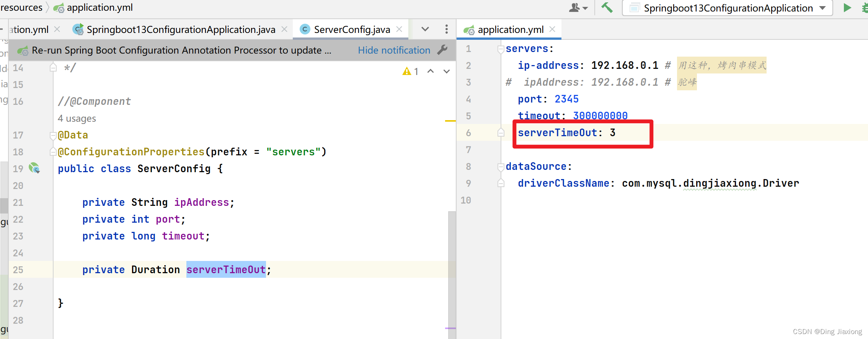Close the ServerConfig.java tab
The height and width of the screenshot is (339, 868).
coord(399,29)
